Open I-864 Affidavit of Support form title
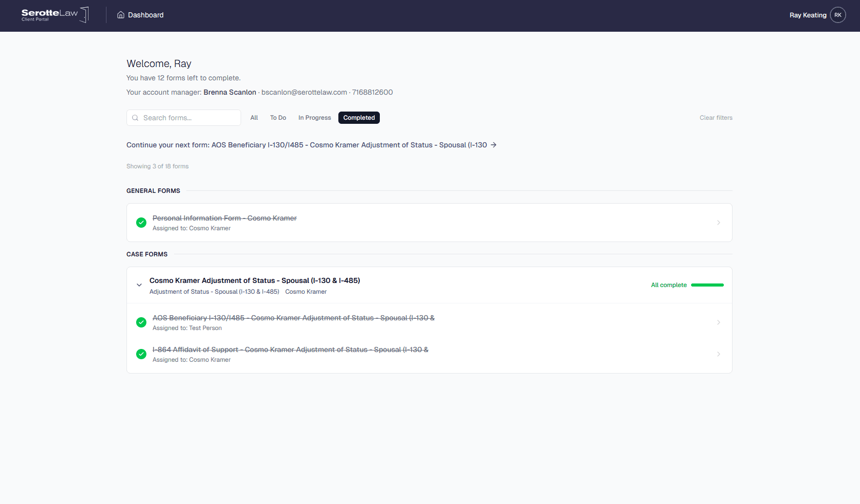Viewport: 860px width, 504px height. tap(290, 349)
